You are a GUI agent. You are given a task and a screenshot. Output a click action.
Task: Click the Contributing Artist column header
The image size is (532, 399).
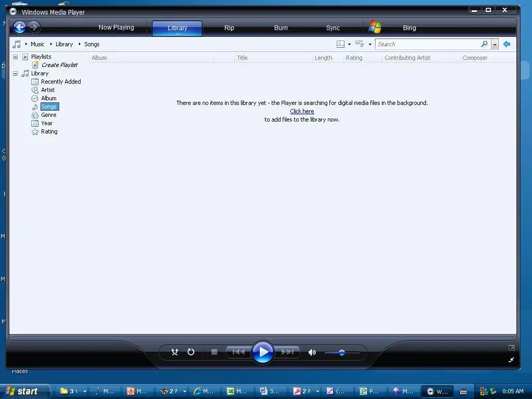coord(421,58)
